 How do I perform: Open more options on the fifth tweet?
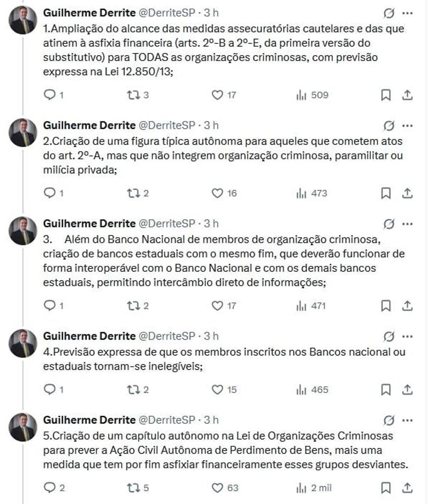(x=408, y=420)
